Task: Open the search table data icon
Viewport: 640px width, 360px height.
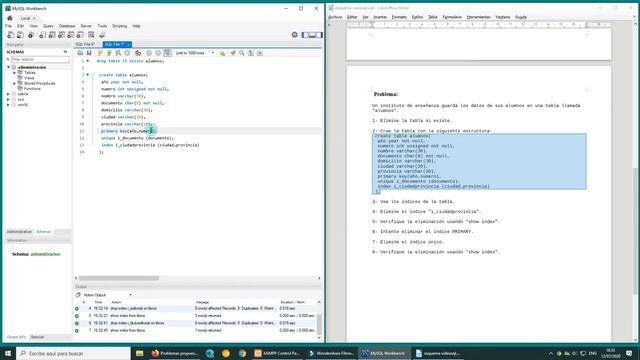Action: [91, 35]
